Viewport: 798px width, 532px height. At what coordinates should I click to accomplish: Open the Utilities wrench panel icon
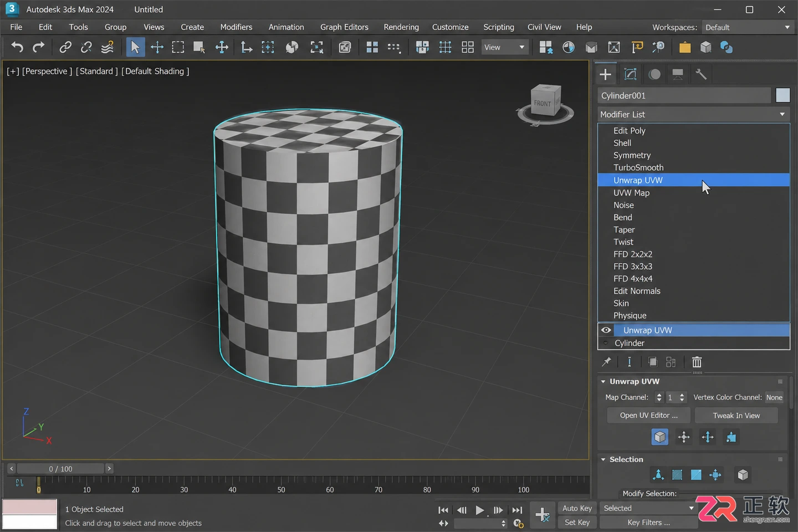(x=701, y=74)
